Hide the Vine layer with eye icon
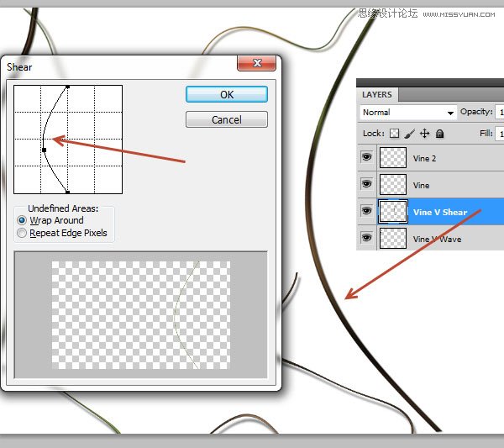Viewport: 504px width, 448px height. pos(367,184)
